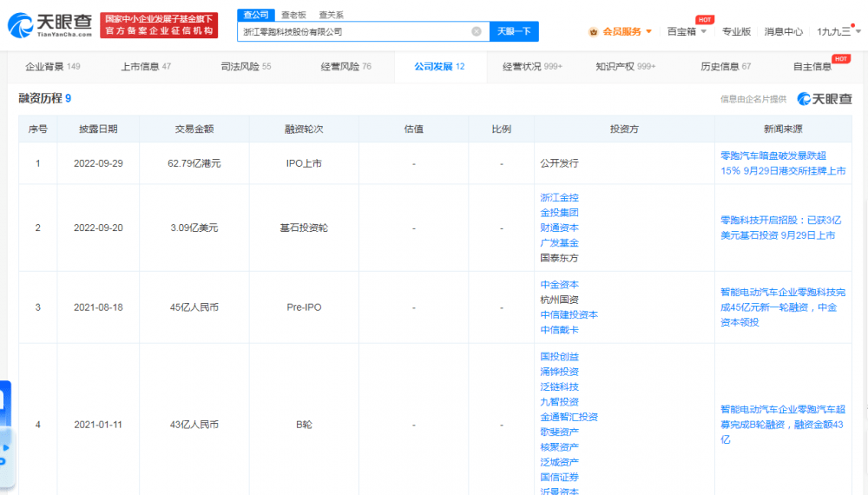Click date cell 2021-01-11
868x495 pixels.
click(98, 425)
